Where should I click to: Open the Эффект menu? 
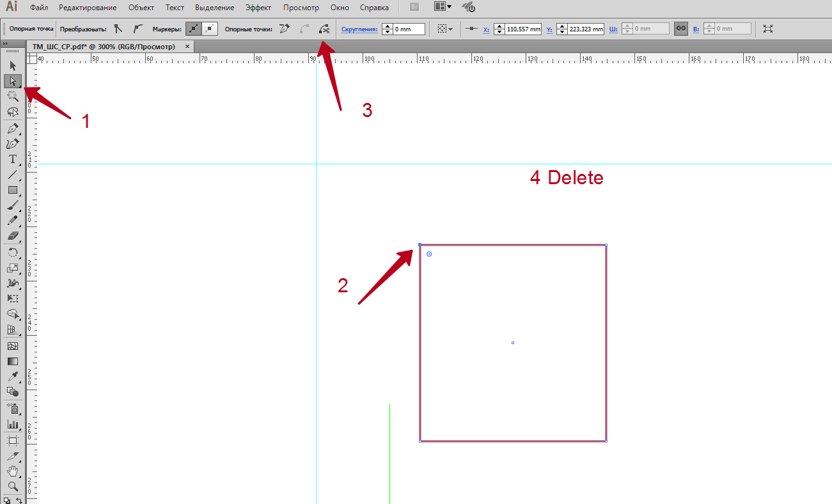pos(258,8)
